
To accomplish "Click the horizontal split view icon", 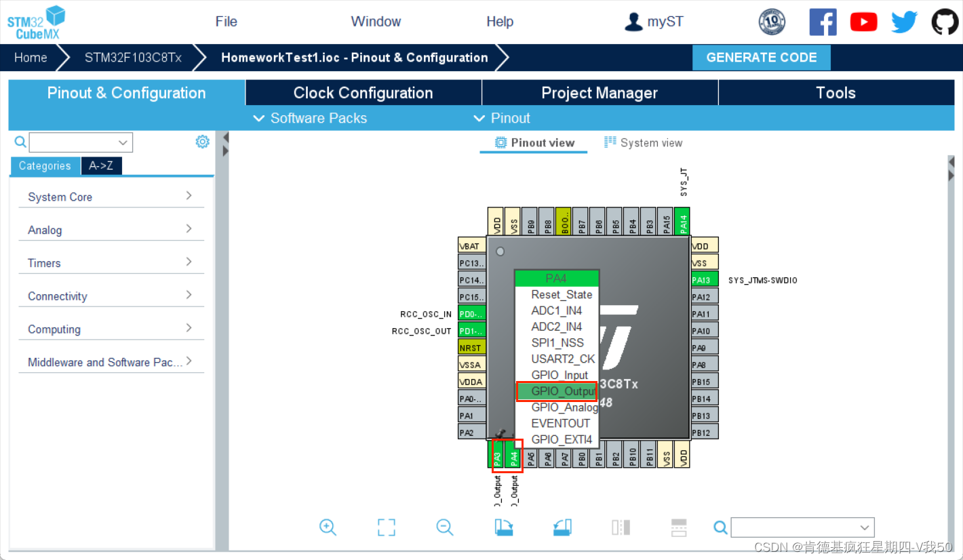I will tap(679, 527).
